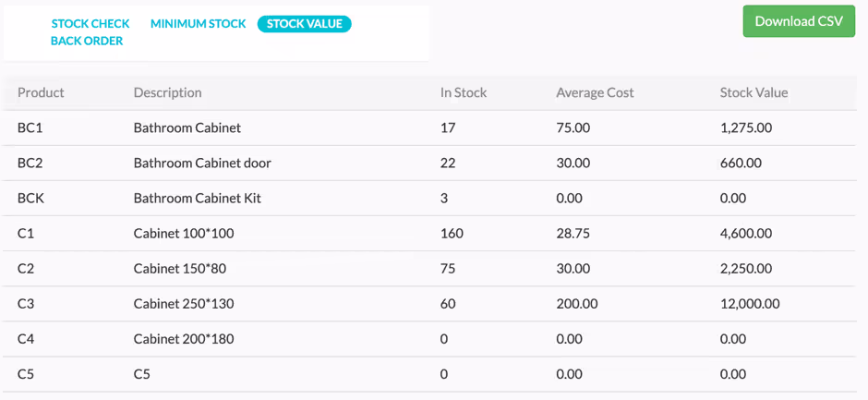Switch to Minimum Stock tab
Image resolution: width=868 pixels, height=400 pixels.
(x=199, y=24)
